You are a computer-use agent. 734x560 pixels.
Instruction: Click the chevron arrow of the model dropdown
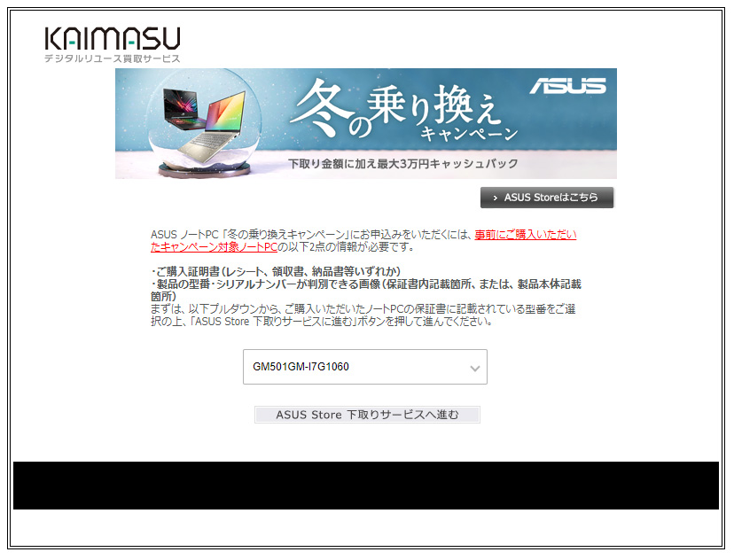(475, 368)
